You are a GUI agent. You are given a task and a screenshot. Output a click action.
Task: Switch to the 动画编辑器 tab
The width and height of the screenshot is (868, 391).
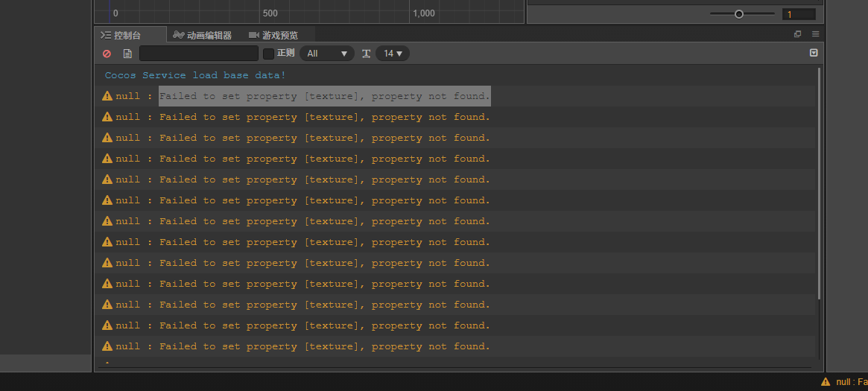coord(202,35)
